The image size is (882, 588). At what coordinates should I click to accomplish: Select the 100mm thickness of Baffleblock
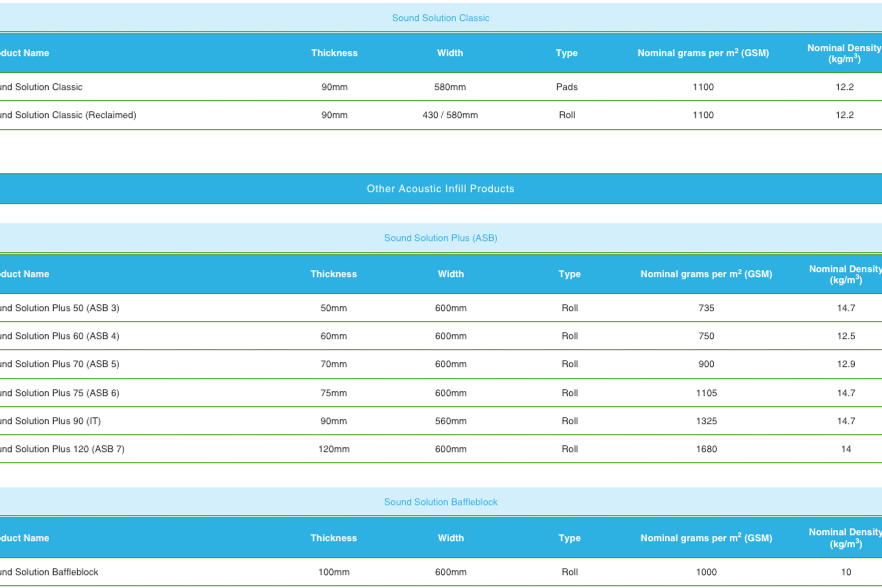(334, 572)
